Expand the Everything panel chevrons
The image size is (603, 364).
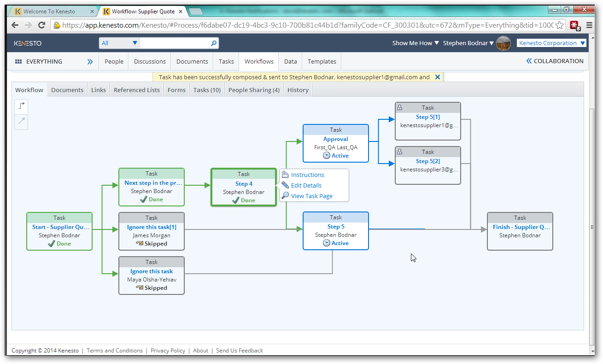(x=90, y=61)
